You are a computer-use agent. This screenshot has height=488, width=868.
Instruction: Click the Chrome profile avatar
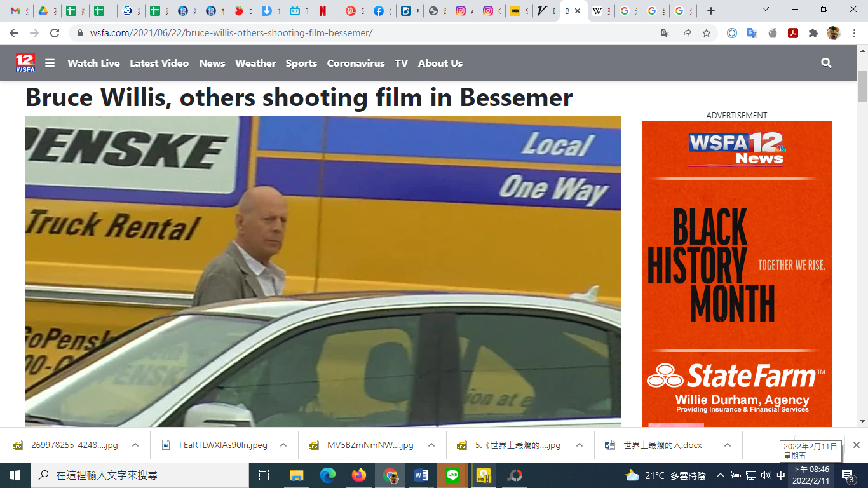coord(834,33)
